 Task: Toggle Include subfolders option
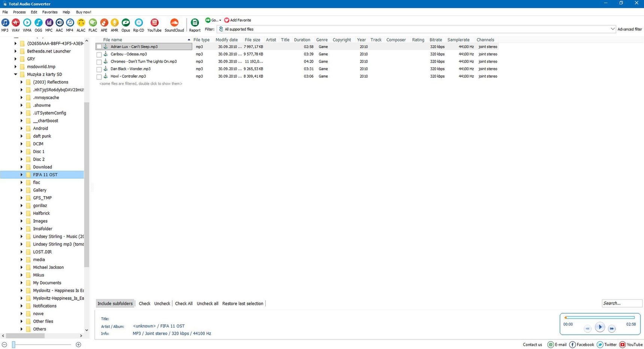pyautogui.click(x=115, y=304)
